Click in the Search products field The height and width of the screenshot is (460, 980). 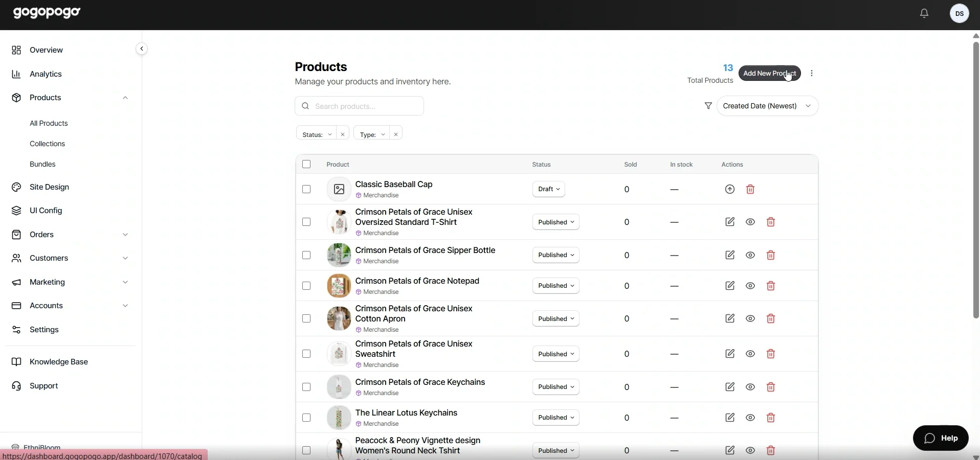pos(359,106)
